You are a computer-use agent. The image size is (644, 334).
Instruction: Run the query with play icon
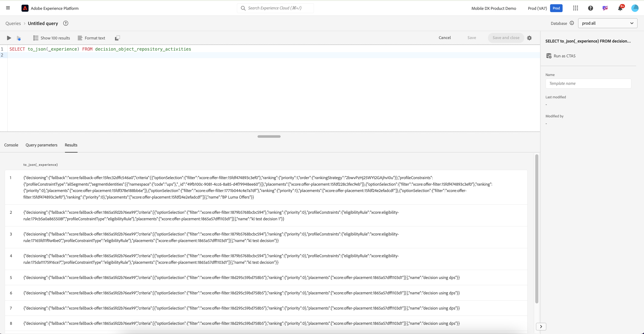[x=9, y=38]
